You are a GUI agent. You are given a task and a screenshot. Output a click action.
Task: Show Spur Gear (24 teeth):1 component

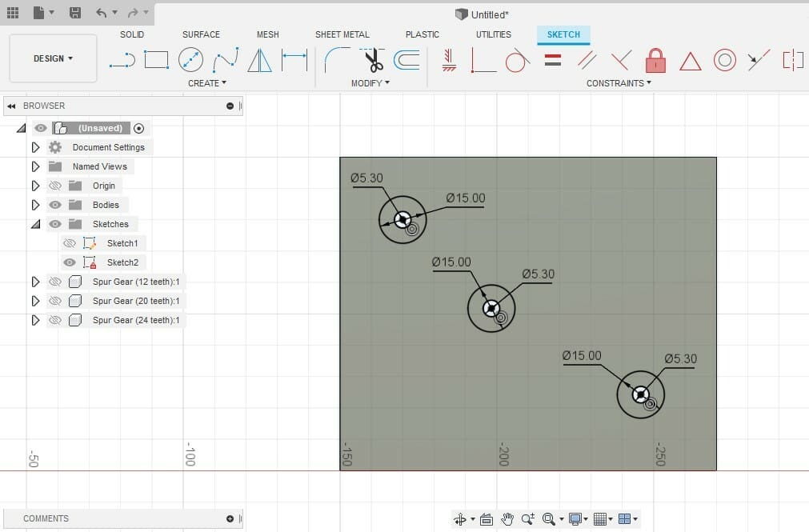point(55,320)
